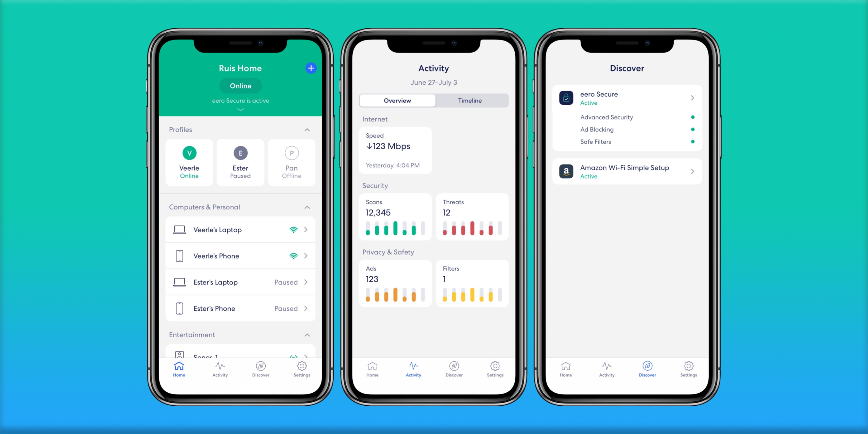
Task: Open eero Secure details page
Action: (x=692, y=98)
